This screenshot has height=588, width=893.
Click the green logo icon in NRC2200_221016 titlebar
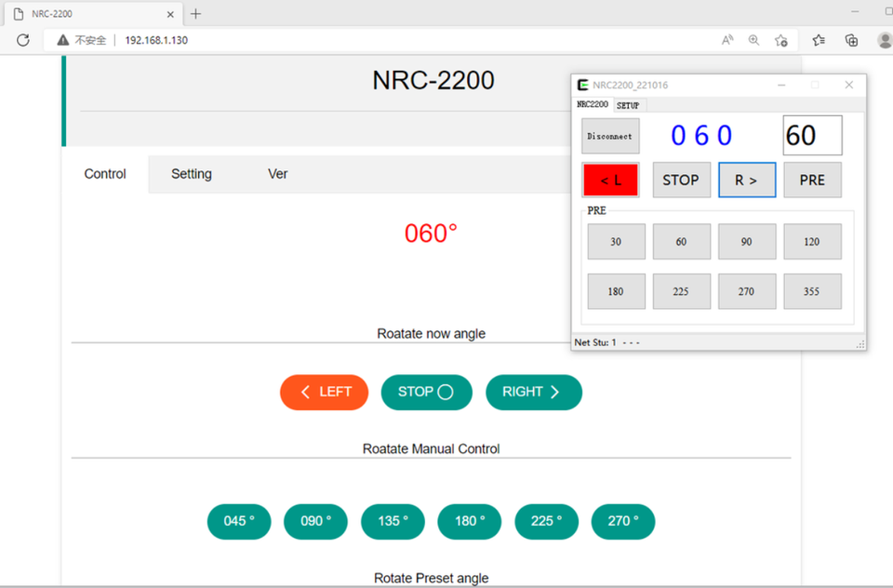(x=581, y=84)
